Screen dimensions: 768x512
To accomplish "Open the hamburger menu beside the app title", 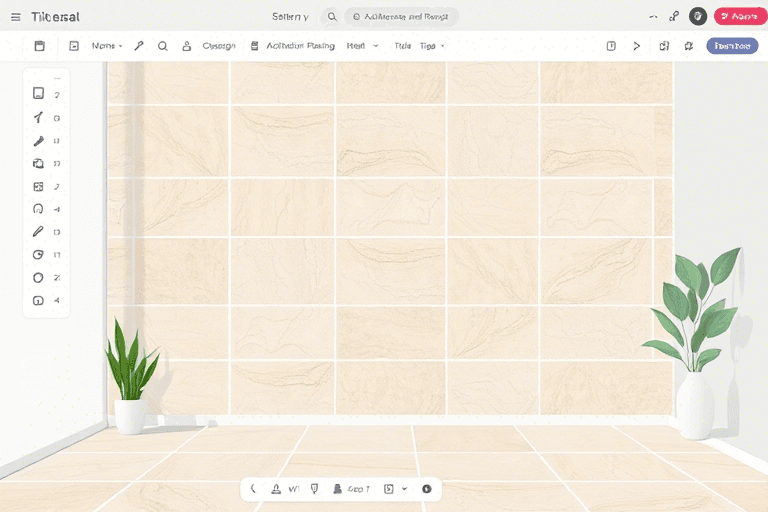I will pyautogui.click(x=15, y=17).
